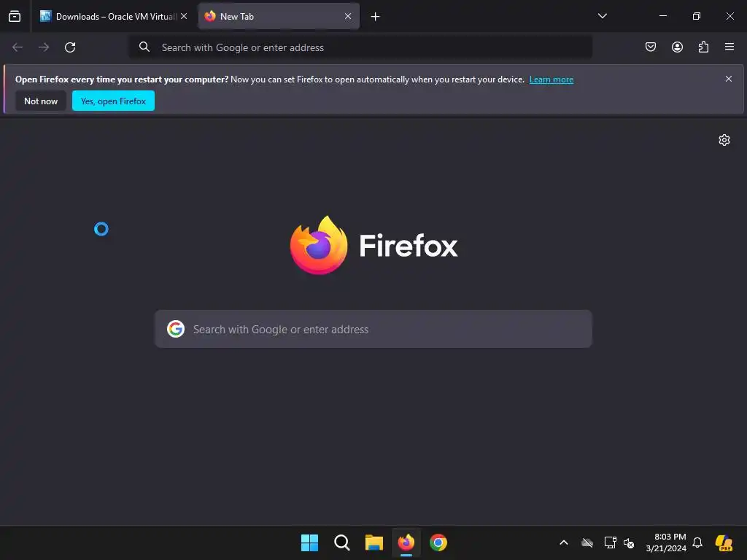The width and height of the screenshot is (747, 560).
Task: Click the muted volume tray icon
Action: (629, 542)
